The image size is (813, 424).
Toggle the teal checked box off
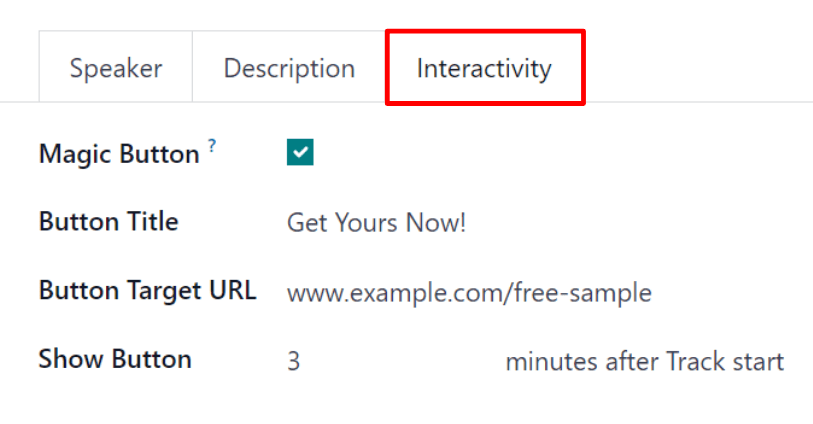pyautogui.click(x=300, y=152)
